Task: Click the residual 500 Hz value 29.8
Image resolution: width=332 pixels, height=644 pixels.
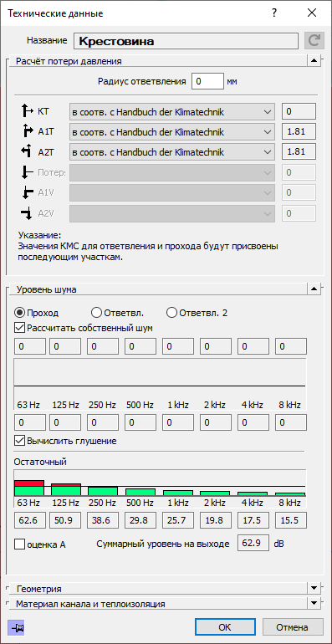Action: (x=140, y=520)
